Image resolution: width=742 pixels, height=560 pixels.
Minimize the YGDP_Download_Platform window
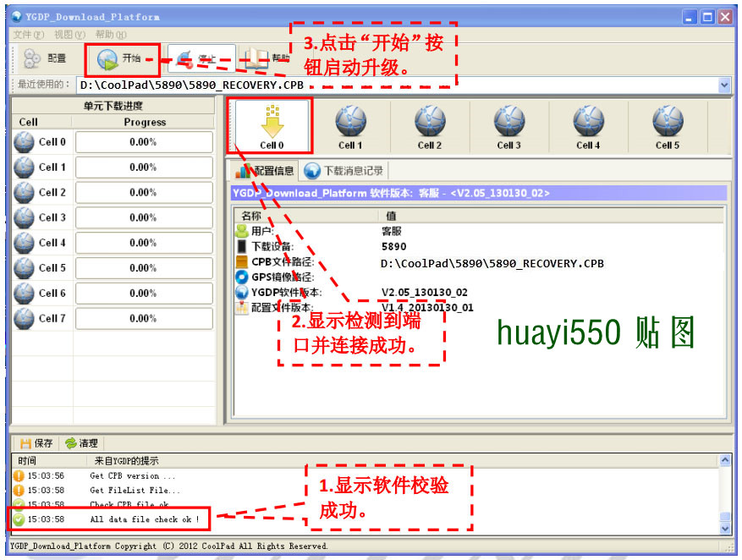[690, 18]
